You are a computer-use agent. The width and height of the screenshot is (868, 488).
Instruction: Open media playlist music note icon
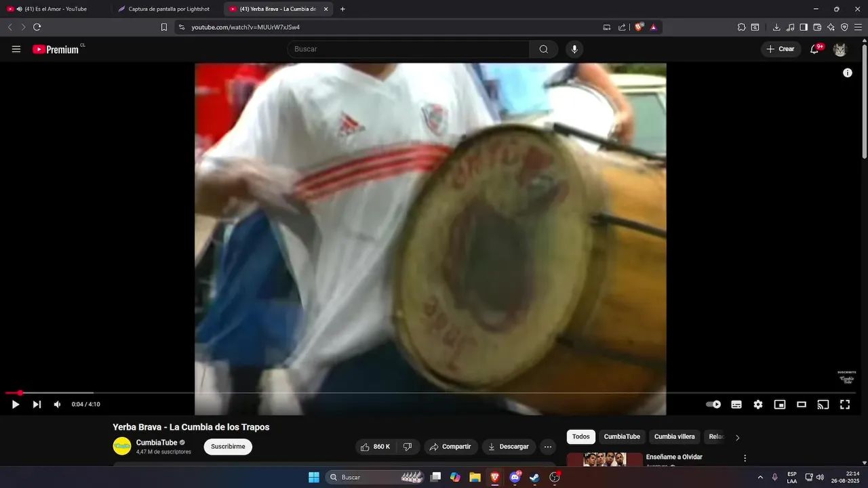click(791, 27)
